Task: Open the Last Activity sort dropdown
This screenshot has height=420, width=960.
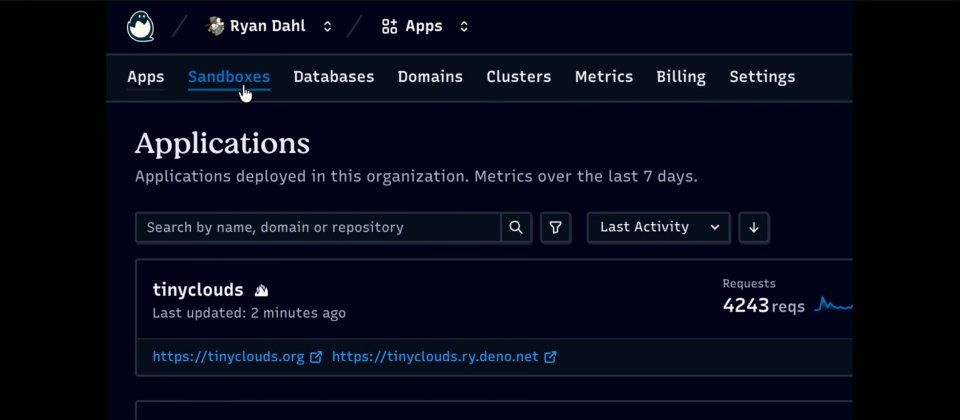Action: point(658,227)
